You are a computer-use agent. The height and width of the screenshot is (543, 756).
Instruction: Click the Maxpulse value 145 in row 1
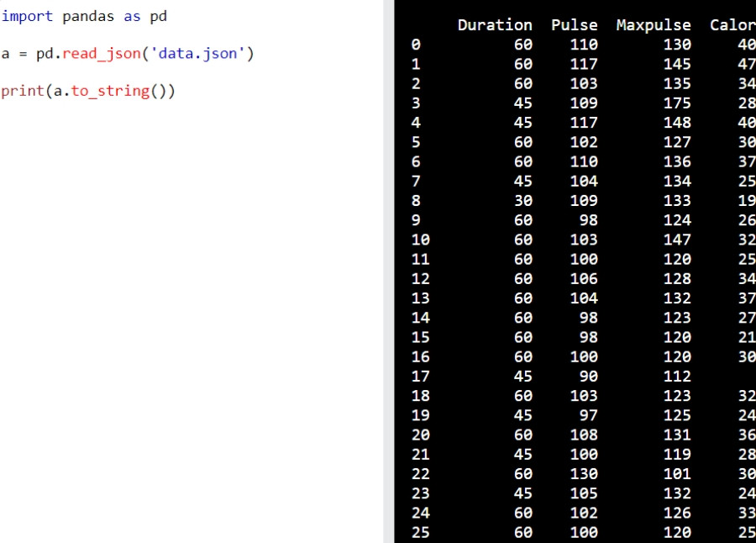(x=677, y=64)
